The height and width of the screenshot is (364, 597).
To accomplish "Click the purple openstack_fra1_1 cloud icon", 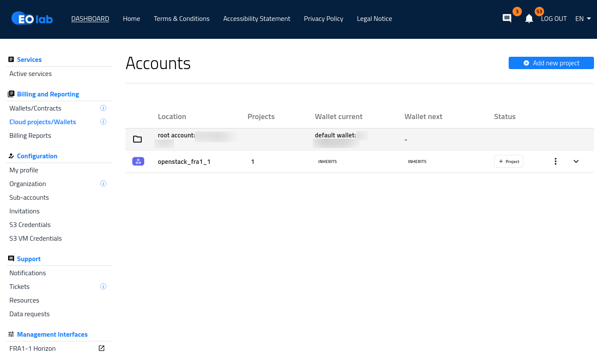I will click(x=138, y=161).
